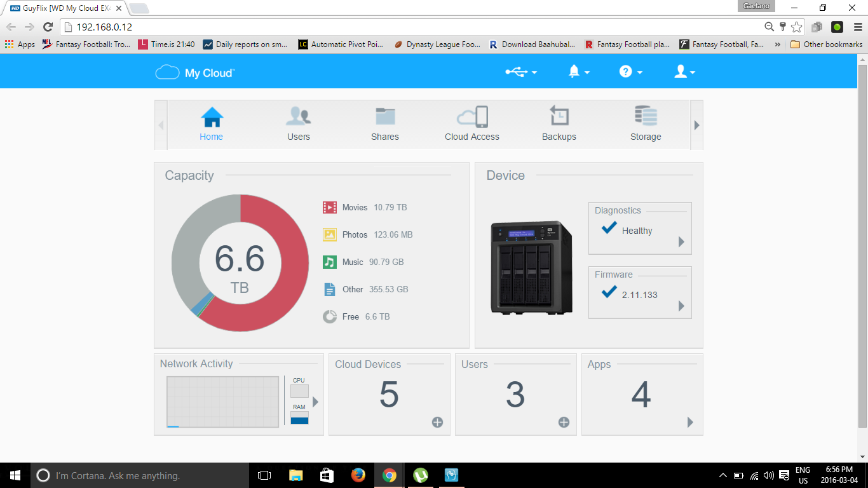This screenshot has height=488, width=868.
Task: Open the Storage icon
Action: tap(646, 116)
